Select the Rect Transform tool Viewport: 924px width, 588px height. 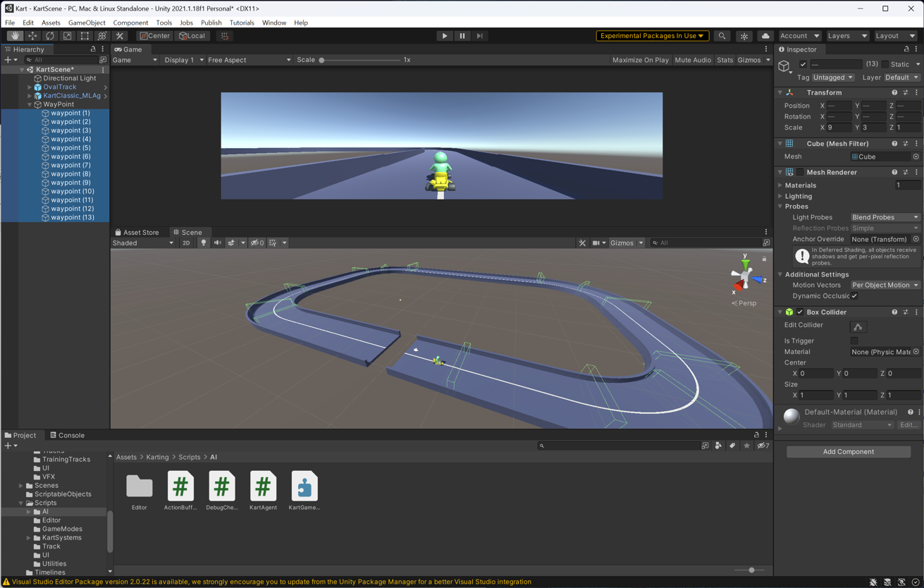click(85, 35)
